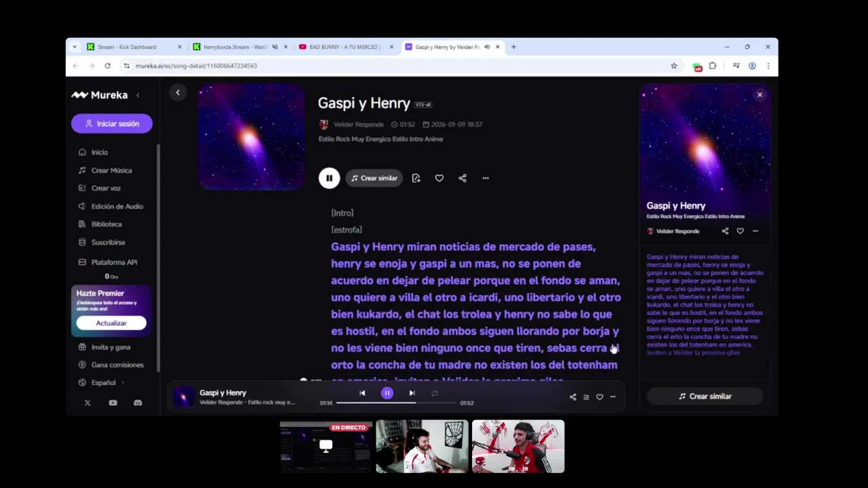Open Edición de Audio in sidebar
This screenshot has width=868, height=488.
tap(111, 206)
